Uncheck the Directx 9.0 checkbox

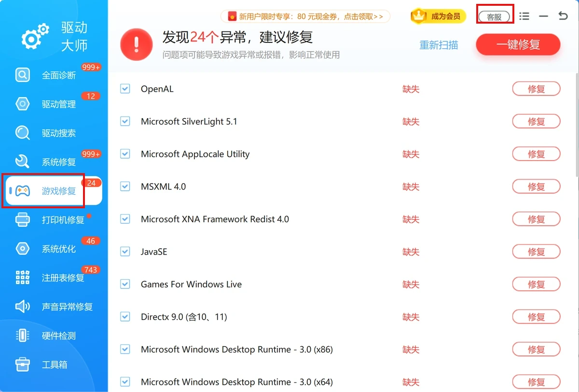click(x=125, y=317)
